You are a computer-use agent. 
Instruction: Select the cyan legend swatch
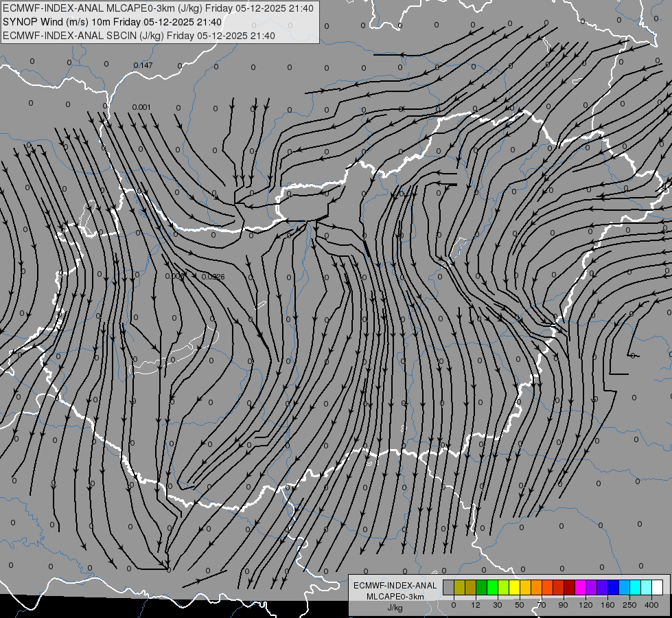click(636, 588)
